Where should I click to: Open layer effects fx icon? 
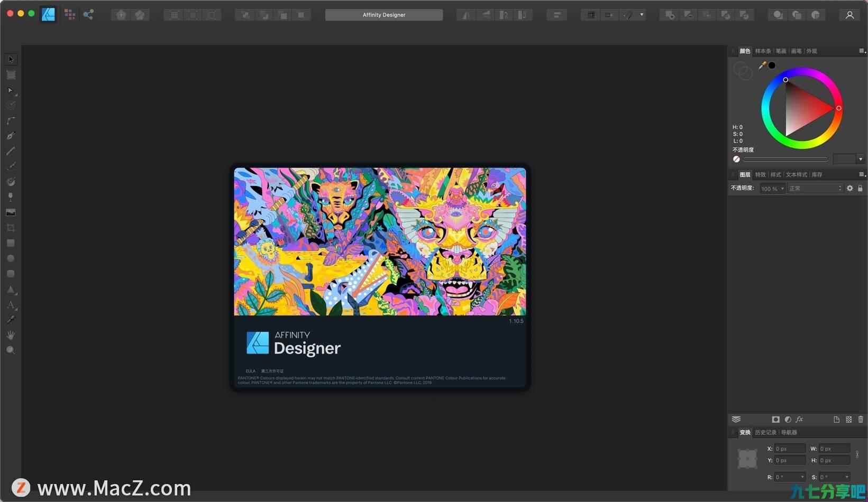(x=799, y=420)
